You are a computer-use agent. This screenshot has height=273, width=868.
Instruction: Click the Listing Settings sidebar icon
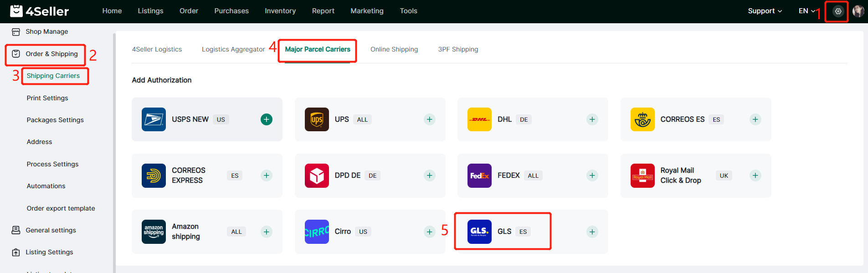point(16,252)
